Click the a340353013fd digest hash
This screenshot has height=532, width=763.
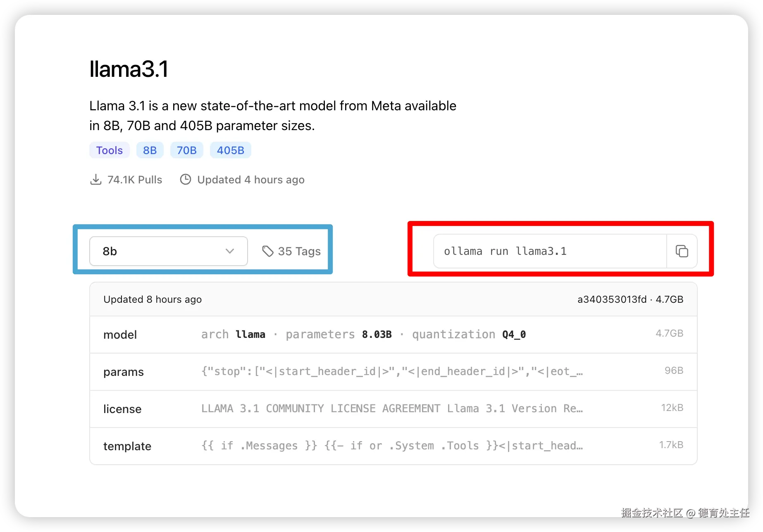click(612, 299)
